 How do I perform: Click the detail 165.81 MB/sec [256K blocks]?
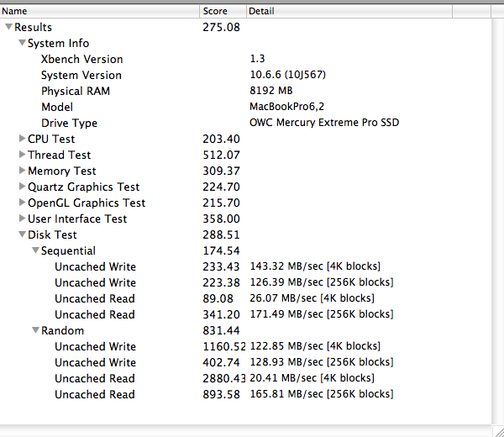(x=322, y=394)
